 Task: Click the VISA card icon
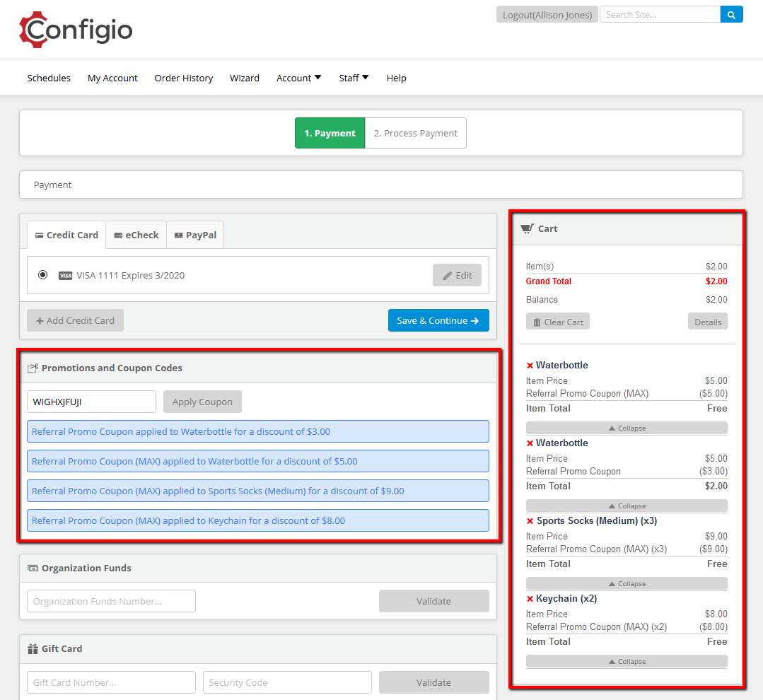[x=65, y=276]
